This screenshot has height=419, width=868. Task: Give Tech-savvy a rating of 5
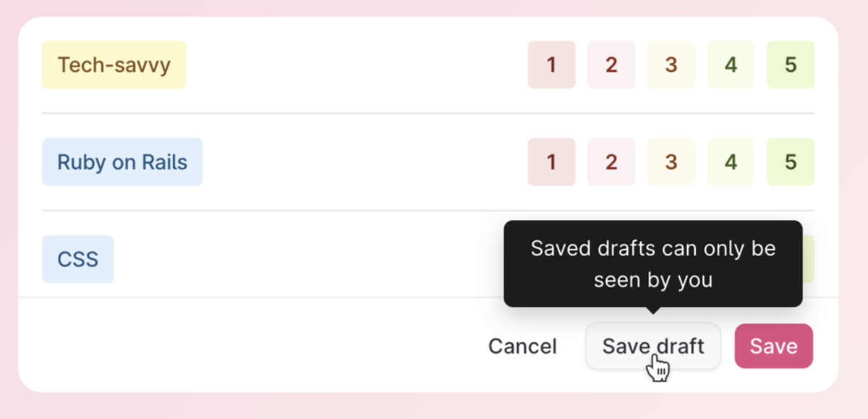point(791,65)
